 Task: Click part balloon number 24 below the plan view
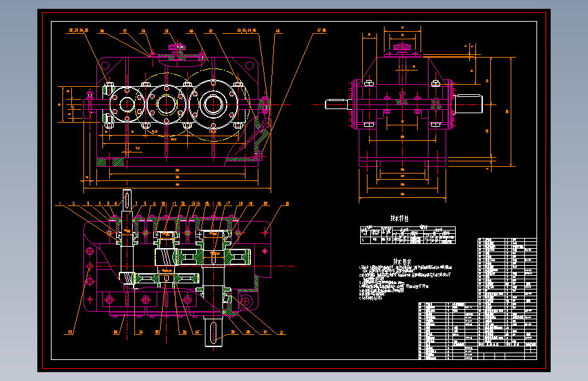click(140, 332)
